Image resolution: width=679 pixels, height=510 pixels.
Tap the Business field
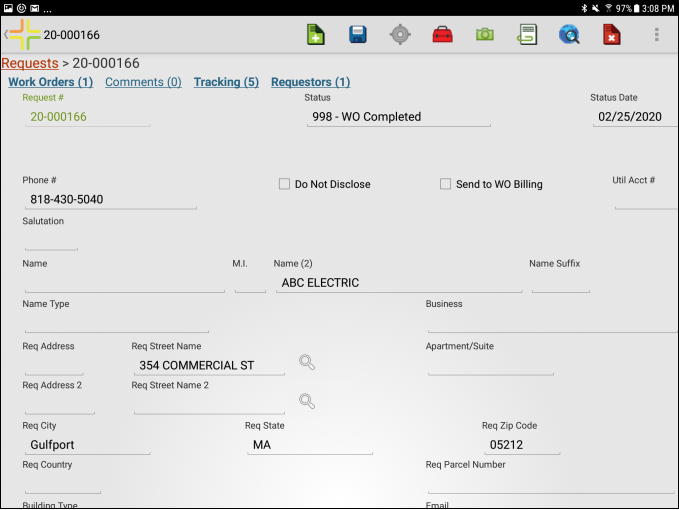[x=553, y=323]
